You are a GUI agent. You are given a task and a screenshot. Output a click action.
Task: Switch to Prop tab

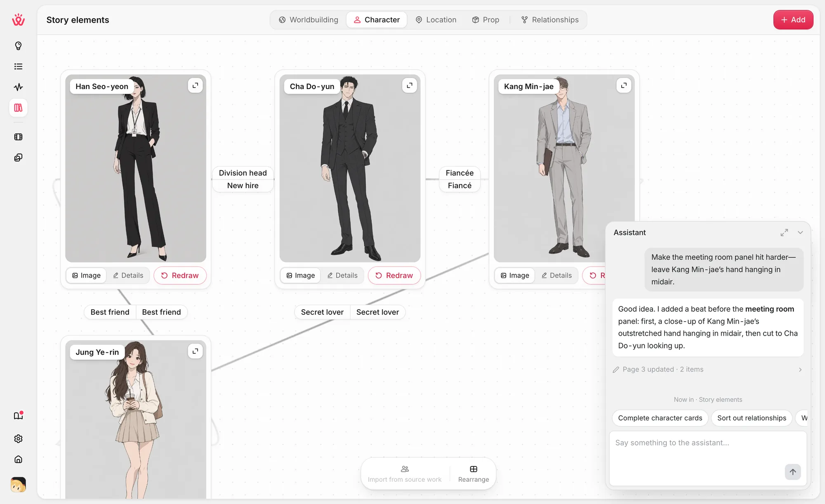tap(486, 20)
